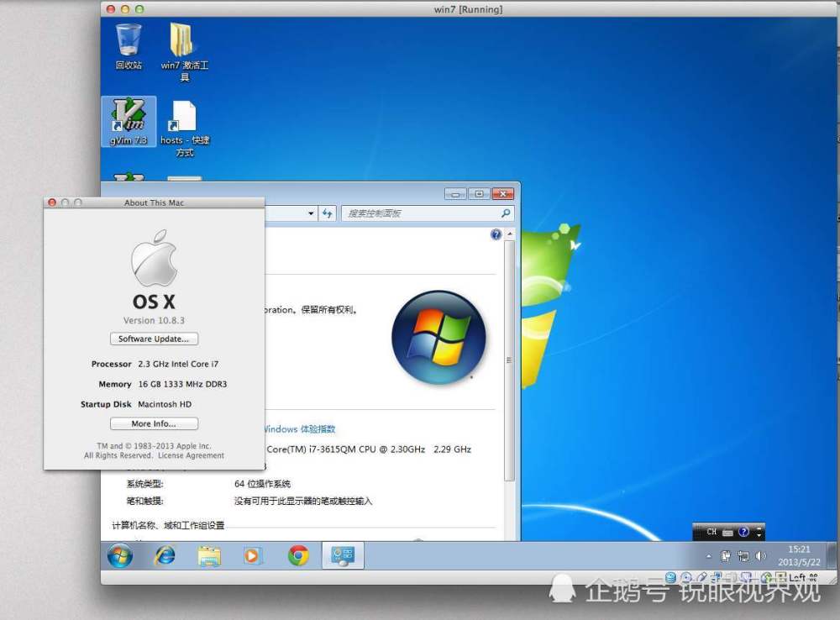Click the language bar keyboard icon

click(x=728, y=532)
